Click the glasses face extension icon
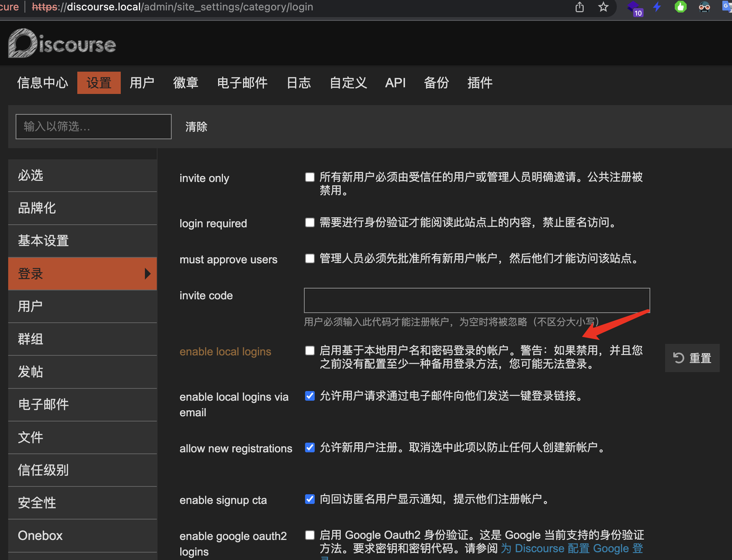732x560 pixels. [705, 7]
